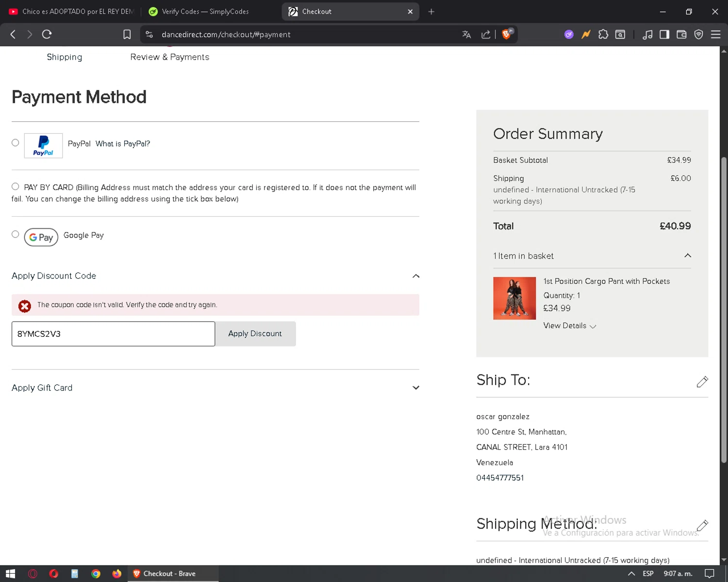This screenshot has width=728, height=582.
Task: Click the orange extension icon in toolbar
Action: [586, 34]
